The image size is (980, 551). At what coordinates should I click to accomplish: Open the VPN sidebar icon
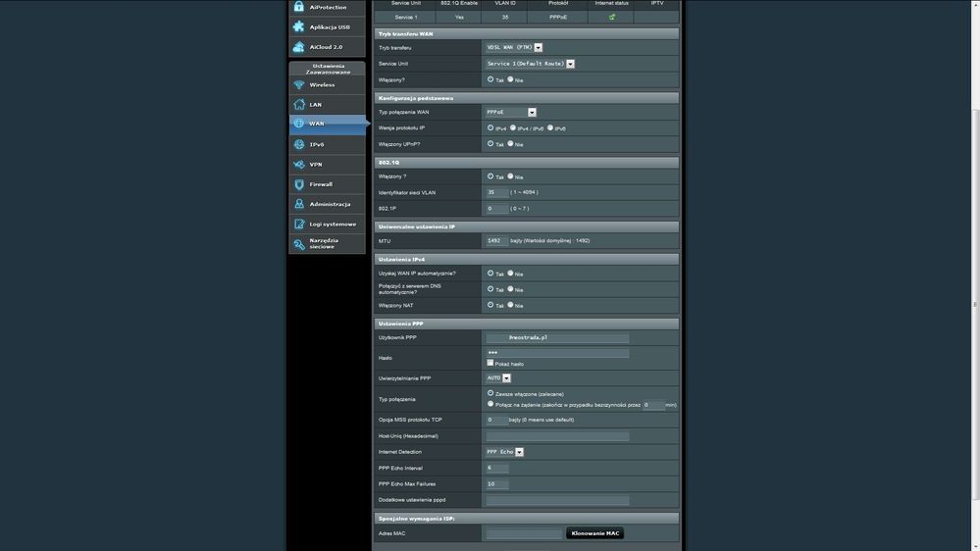tap(299, 165)
